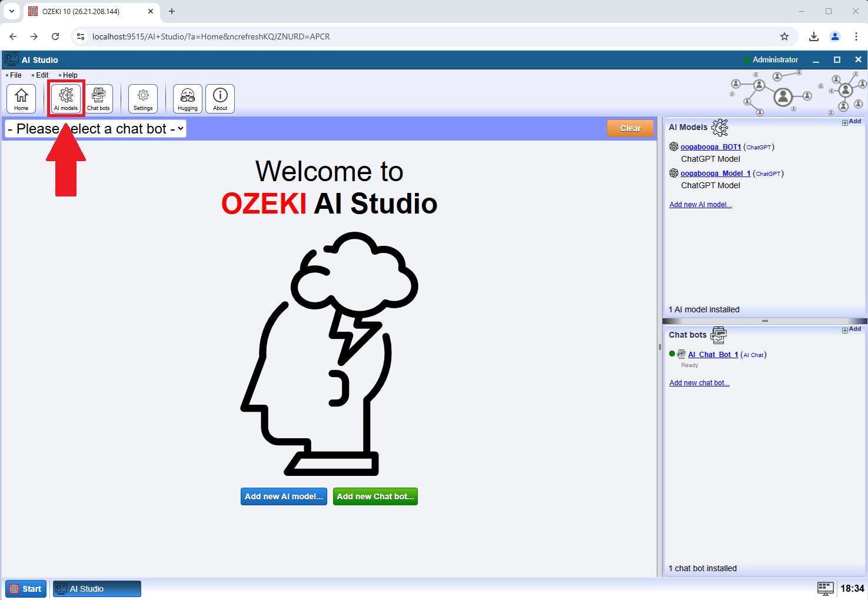Viewport: 868px width, 600px height.
Task: Open the About toolbar icon
Action: (220, 98)
